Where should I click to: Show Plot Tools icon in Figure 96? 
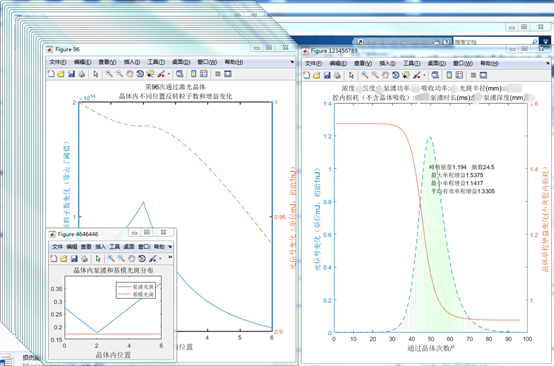(228, 74)
